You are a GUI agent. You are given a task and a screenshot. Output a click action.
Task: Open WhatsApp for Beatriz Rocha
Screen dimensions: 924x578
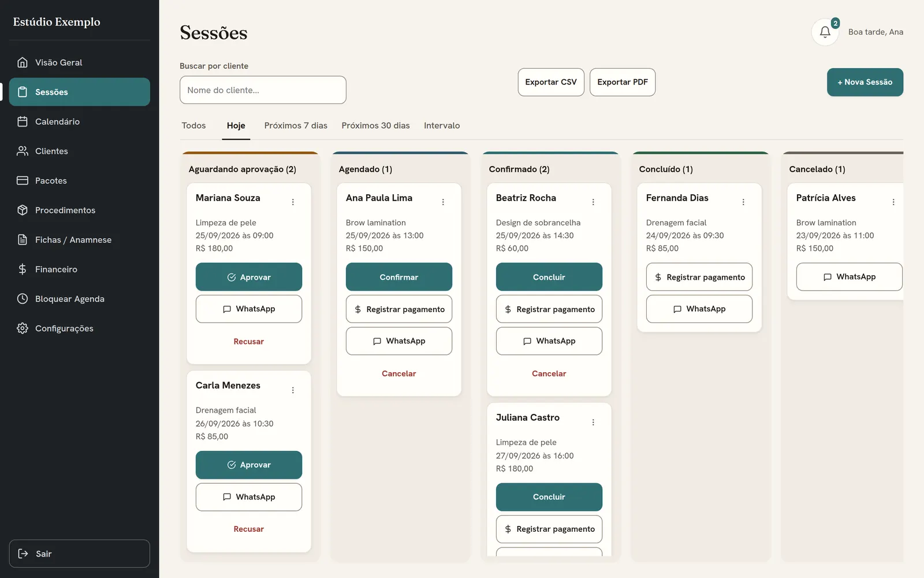(x=549, y=341)
